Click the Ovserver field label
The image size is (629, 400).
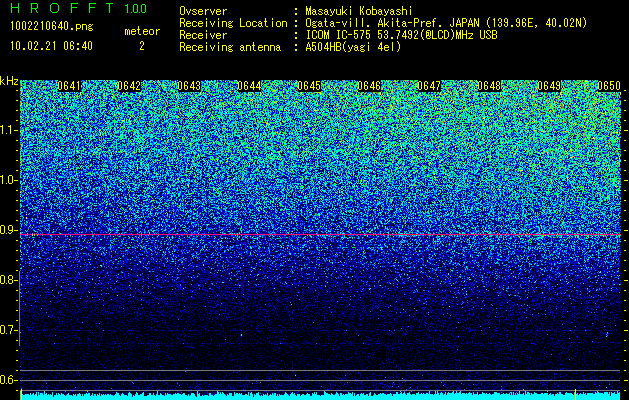click(x=203, y=11)
